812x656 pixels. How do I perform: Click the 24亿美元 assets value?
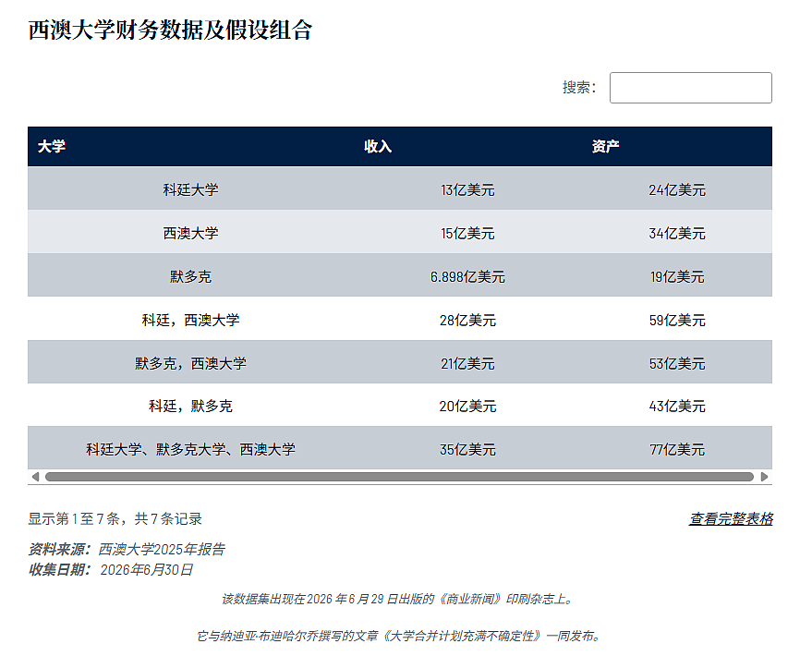click(677, 190)
